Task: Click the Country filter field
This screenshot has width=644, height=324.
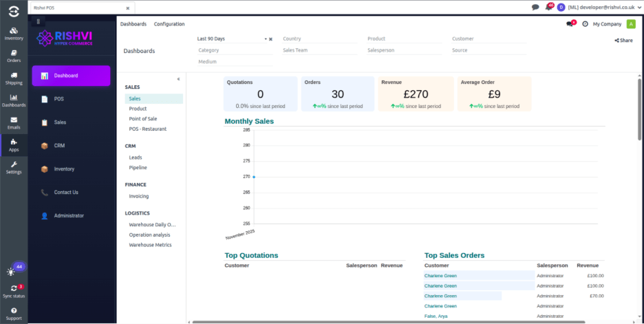Action: 319,39
